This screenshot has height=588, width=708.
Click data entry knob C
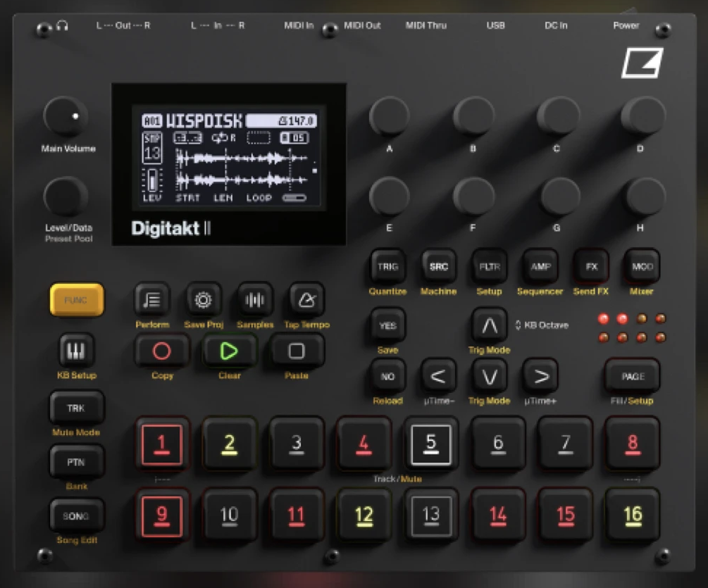click(x=558, y=116)
